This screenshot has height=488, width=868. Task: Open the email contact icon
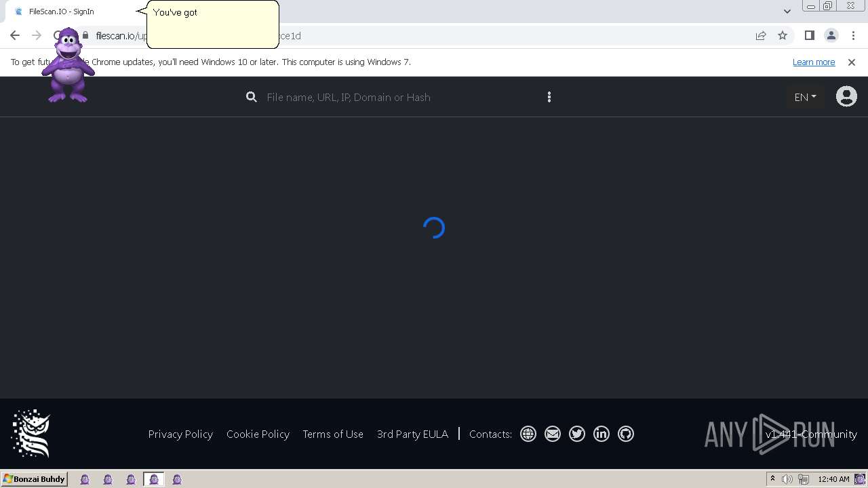(553, 434)
